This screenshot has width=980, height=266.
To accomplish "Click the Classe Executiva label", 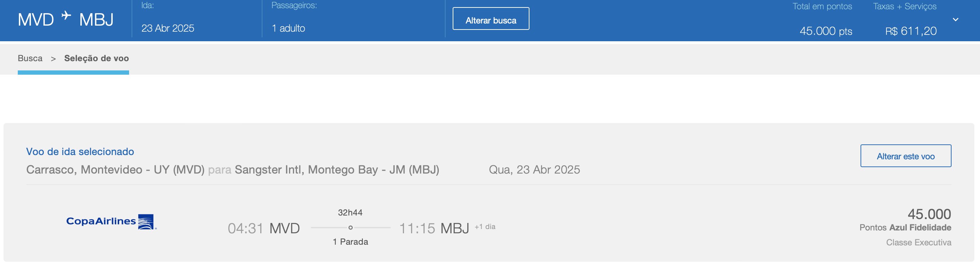I will pos(918,243).
